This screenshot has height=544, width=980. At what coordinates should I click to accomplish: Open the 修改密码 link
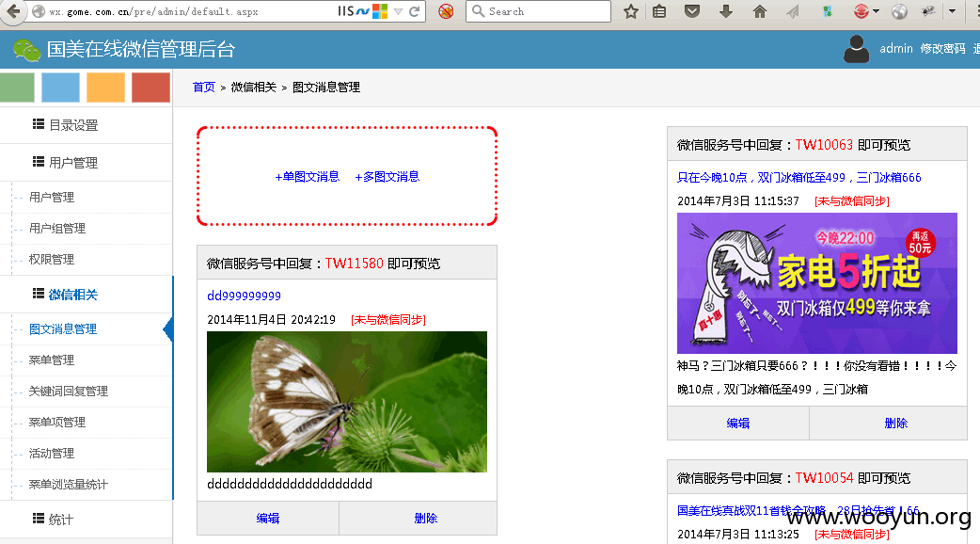[x=942, y=48]
